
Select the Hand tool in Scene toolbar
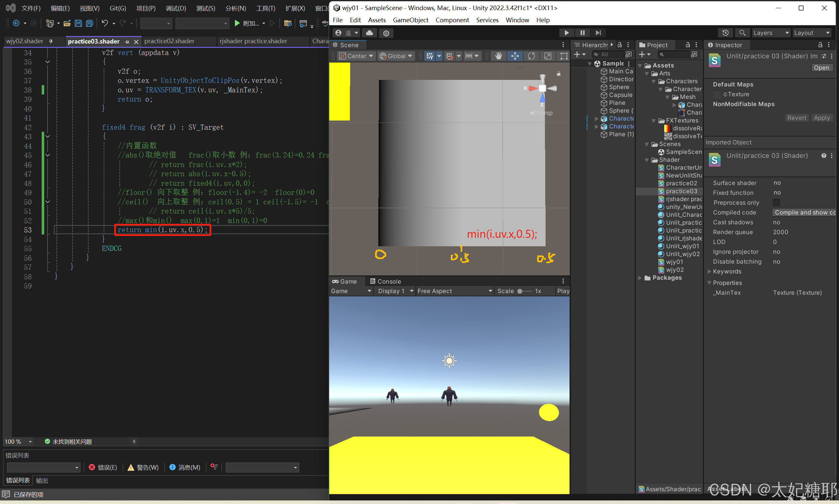click(498, 56)
